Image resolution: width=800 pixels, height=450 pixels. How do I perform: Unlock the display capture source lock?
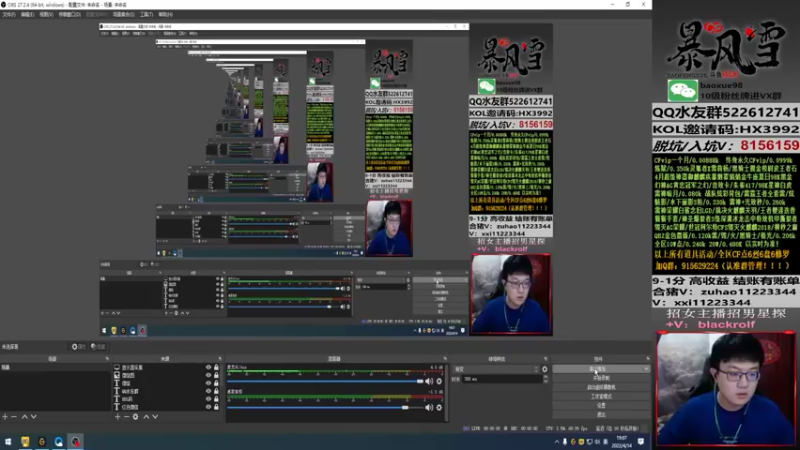[x=216, y=367]
